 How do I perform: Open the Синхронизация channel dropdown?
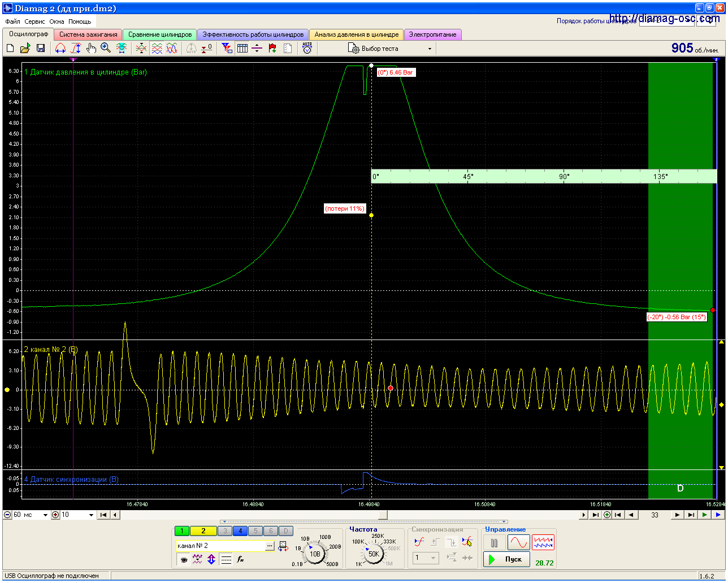point(426,558)
